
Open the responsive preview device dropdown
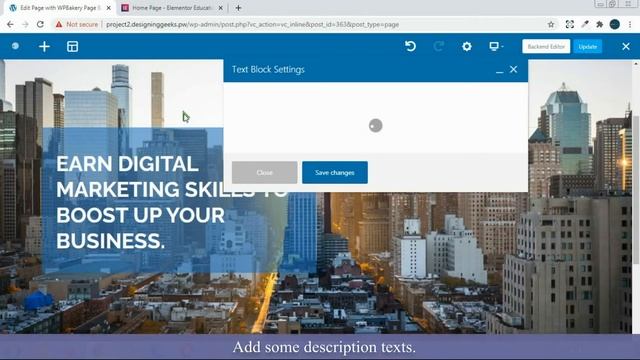(x=496, y=46)
